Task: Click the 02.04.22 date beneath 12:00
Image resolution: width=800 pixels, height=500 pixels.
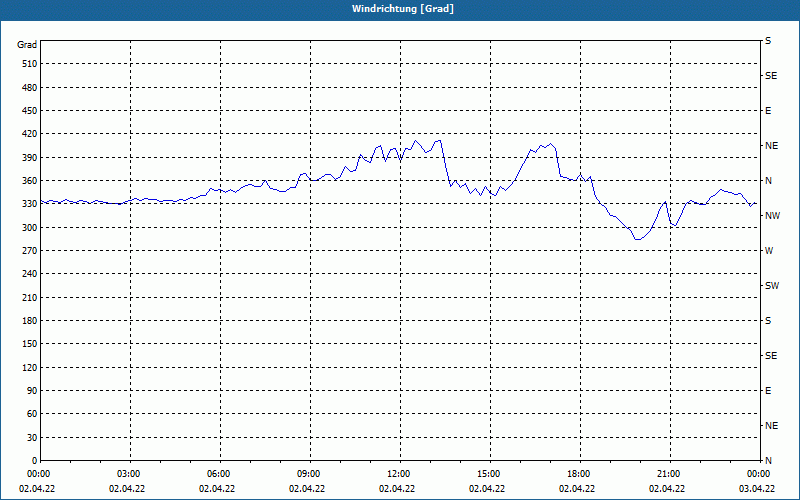Action: pos(397,489)
